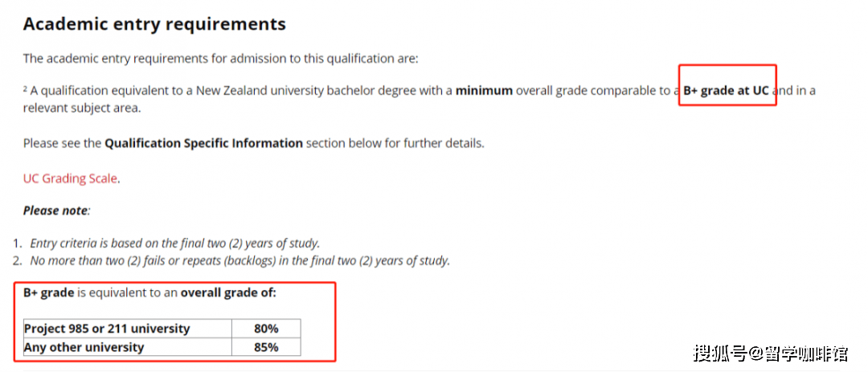Image resolution: width=868 pixels, height=372 pixels.
Task: Click the 'Any other university' table cell
Action: click(128, 347)
